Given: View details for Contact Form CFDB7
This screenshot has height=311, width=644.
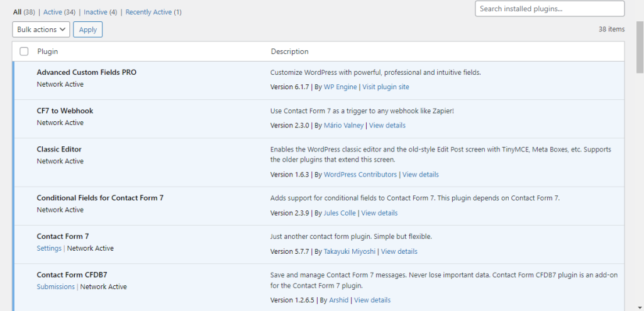Looking at the screenshot, I should point(372,300).
